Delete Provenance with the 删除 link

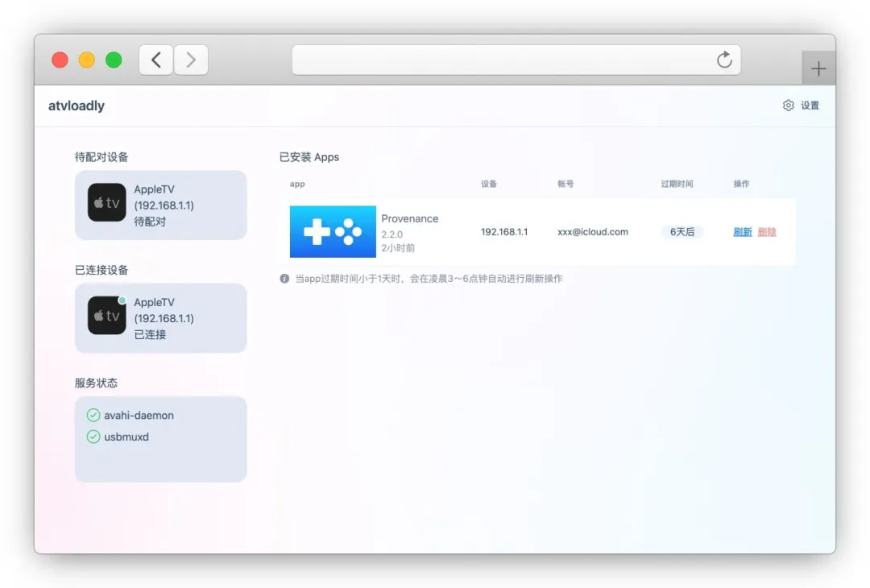(767, 232)
